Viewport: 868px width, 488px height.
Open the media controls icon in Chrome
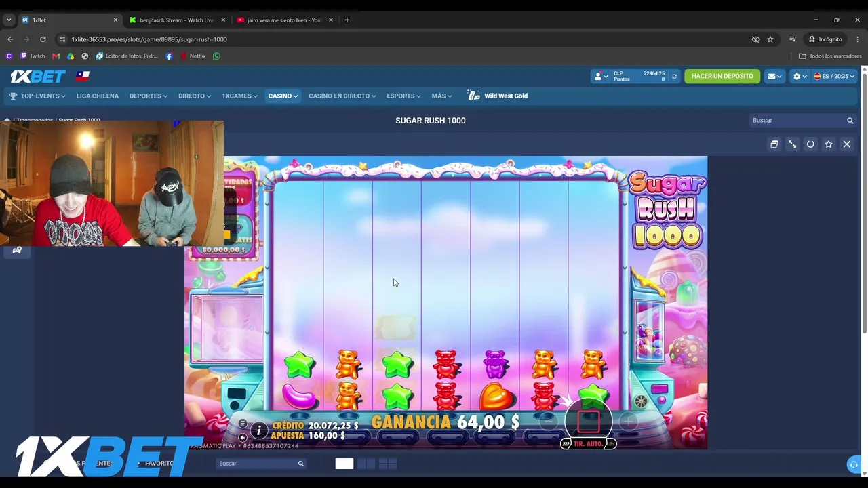click(793, 39)
